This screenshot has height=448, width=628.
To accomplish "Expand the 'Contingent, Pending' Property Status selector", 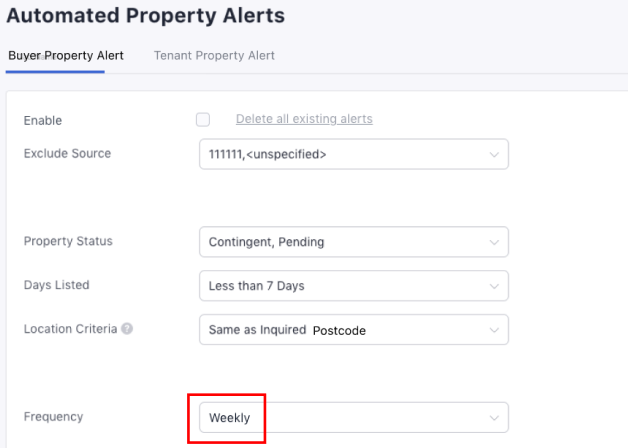I will click(x=340, y=242).
